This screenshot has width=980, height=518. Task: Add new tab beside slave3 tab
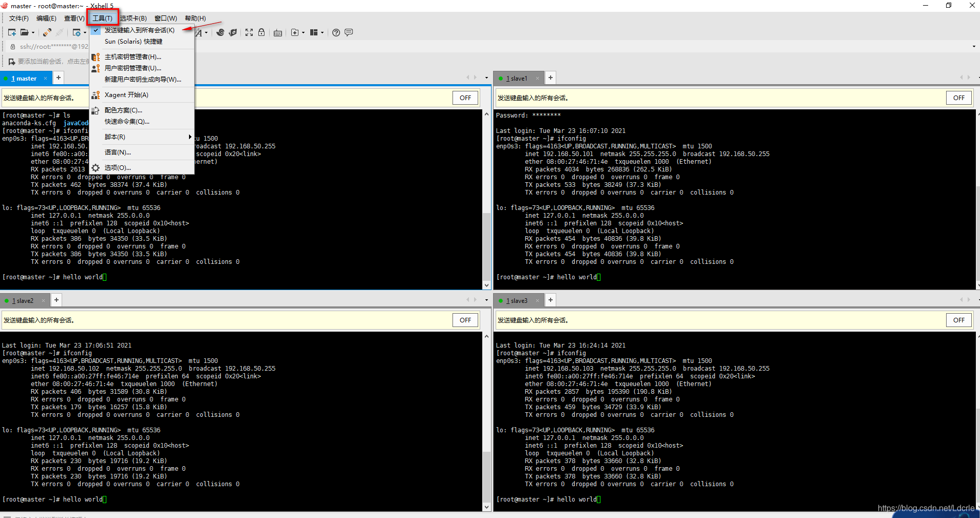(x=550, y=300)
